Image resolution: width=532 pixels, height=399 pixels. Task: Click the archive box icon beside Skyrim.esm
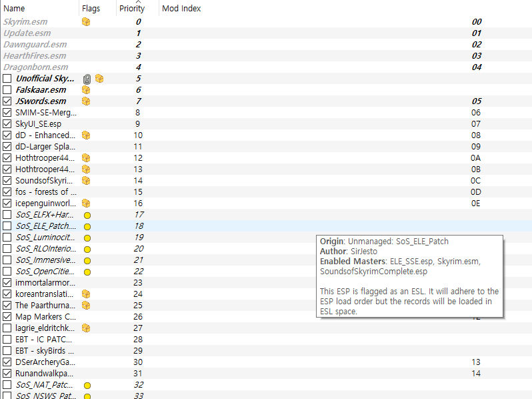pos(86,22)
